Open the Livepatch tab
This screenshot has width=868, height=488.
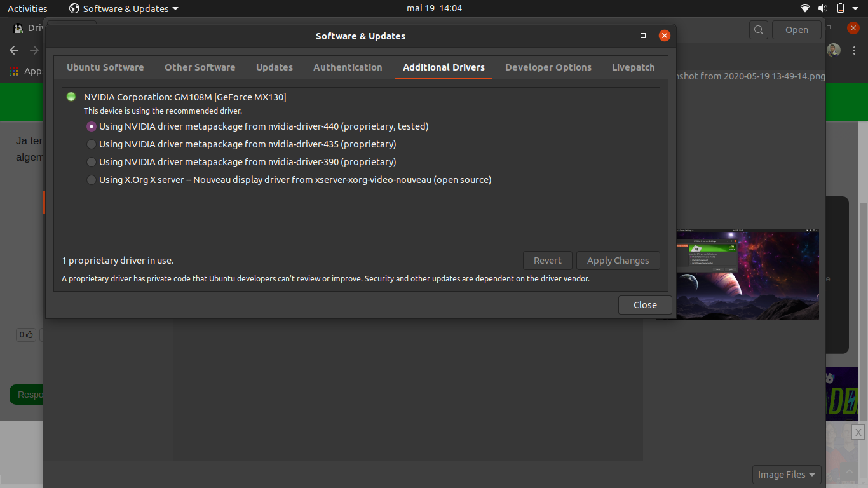633,67
